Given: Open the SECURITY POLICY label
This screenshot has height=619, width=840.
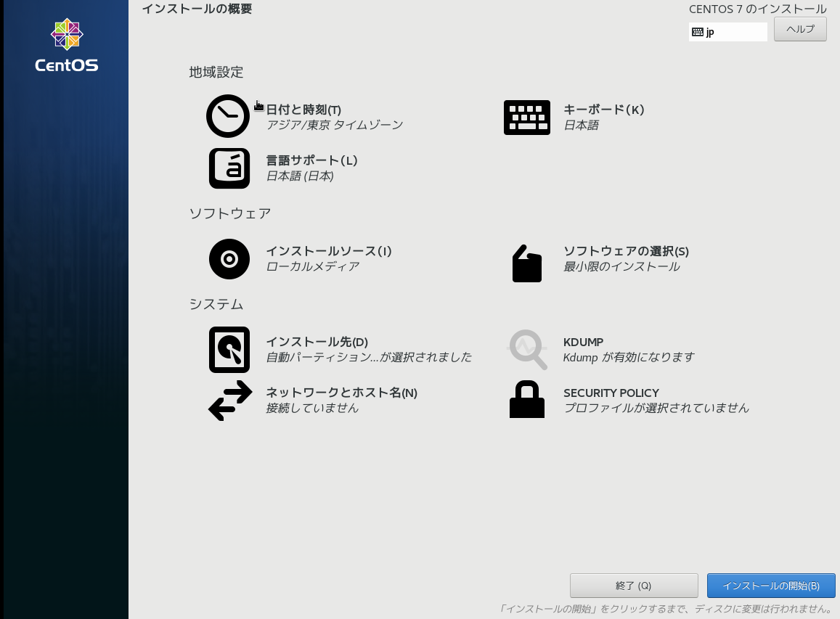Looking at the screenshot, I should pyautogui.click(x=611, y=393).
